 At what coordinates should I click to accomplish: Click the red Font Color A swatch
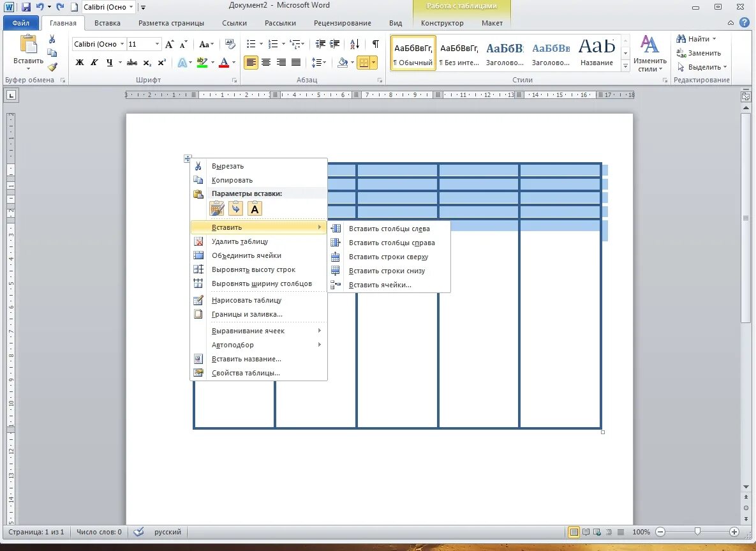[224, 63]
